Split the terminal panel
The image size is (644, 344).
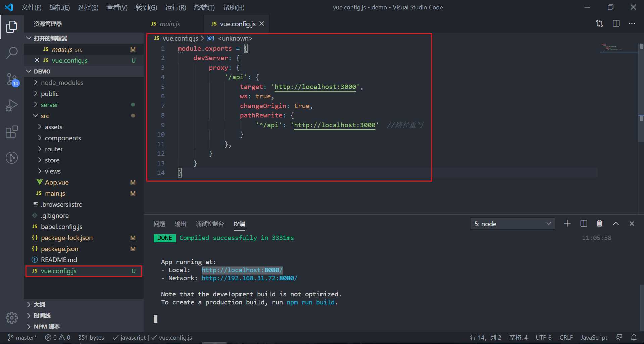584,224
